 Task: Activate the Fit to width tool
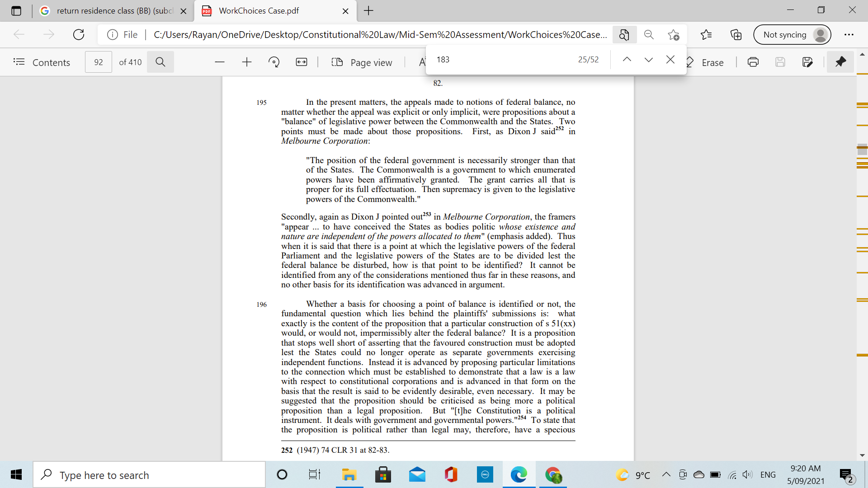(301, 62)
